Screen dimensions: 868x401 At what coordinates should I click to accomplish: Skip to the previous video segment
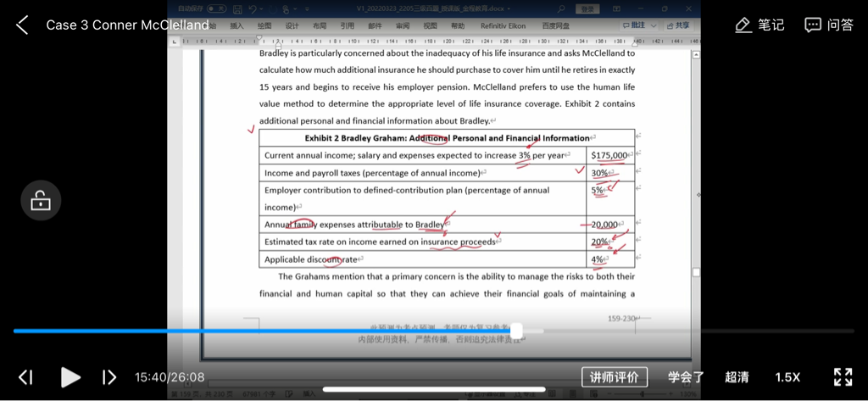(26, 377)
